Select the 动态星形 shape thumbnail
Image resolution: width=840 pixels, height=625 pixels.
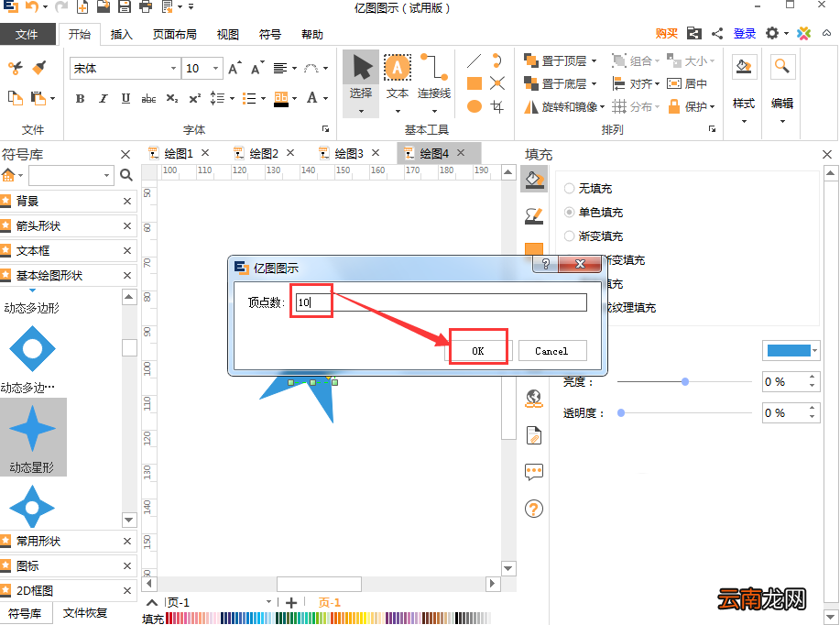point(33,437)
